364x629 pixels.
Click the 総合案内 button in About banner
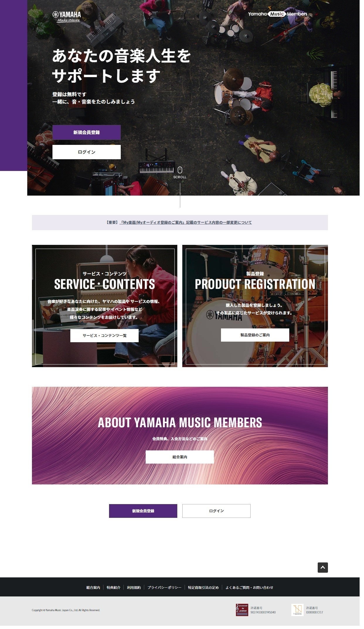(180, 457)
